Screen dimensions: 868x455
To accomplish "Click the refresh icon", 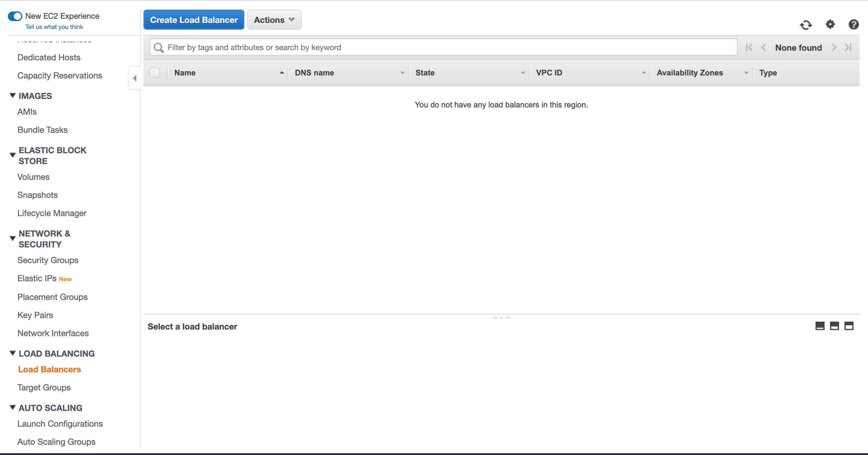I will (806, 25).
